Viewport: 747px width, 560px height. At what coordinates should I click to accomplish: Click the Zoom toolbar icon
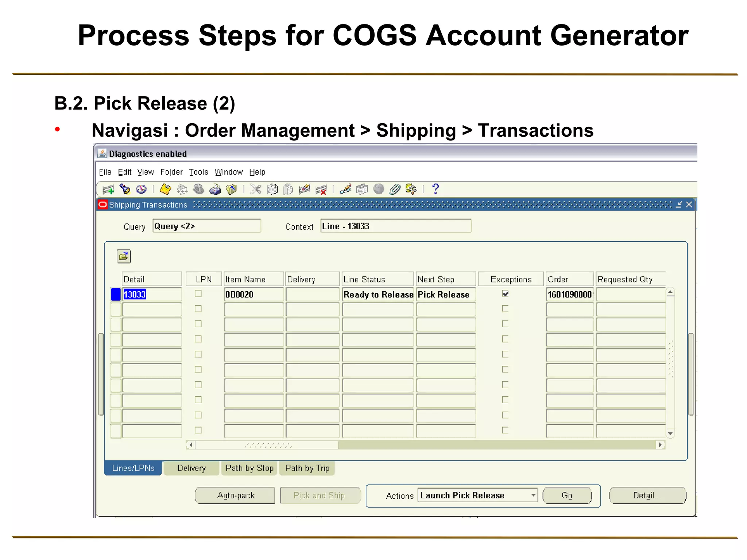pos(362,189)
